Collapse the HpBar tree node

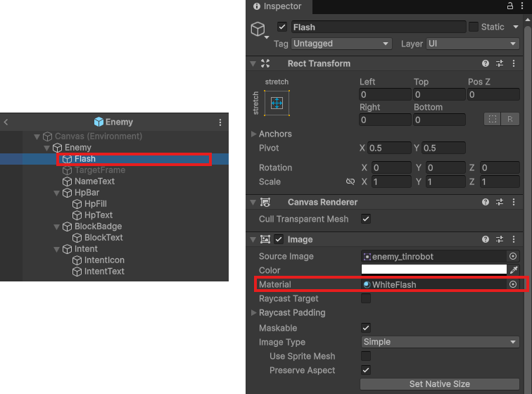(57, 193)
